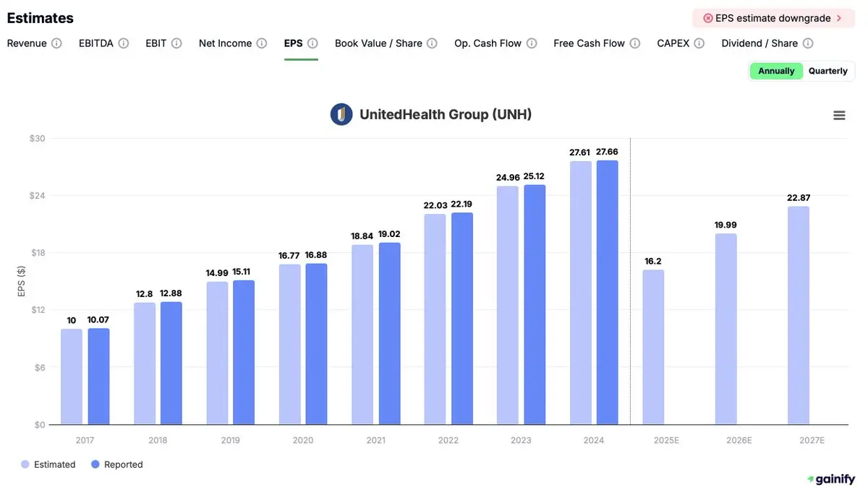This screenshot has width=868, height=490.
Task: Switch to the Quarterly view
Action: (828, 71)
